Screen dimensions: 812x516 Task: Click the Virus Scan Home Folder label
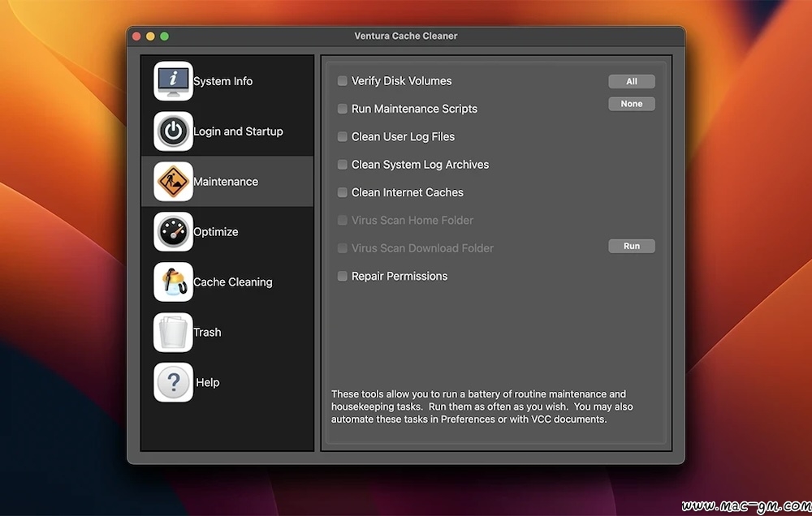(x=412, y=221)
